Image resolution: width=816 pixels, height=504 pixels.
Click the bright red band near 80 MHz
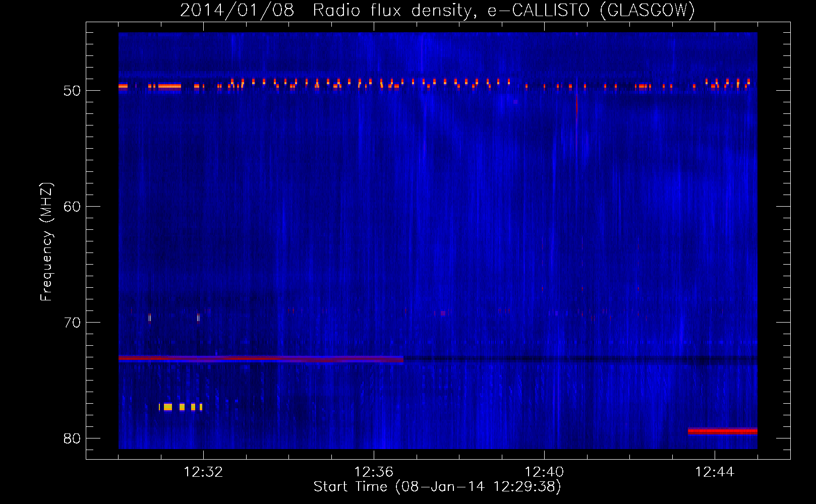[x=723, y=431]
